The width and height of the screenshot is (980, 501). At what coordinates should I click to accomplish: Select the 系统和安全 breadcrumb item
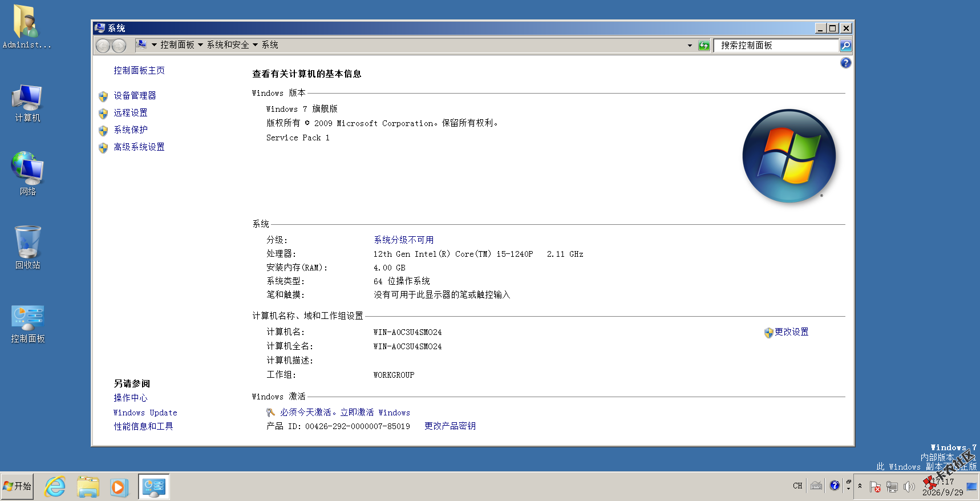(228, 45)
